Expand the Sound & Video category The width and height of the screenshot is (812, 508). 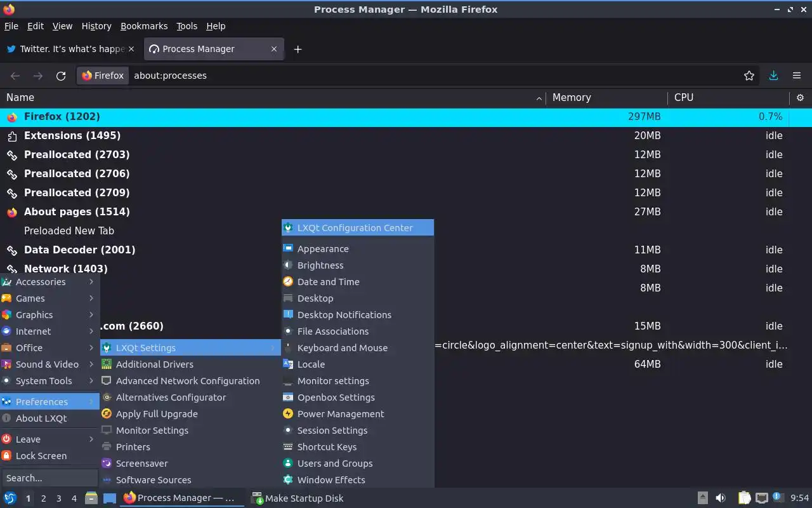pos(49,364)
